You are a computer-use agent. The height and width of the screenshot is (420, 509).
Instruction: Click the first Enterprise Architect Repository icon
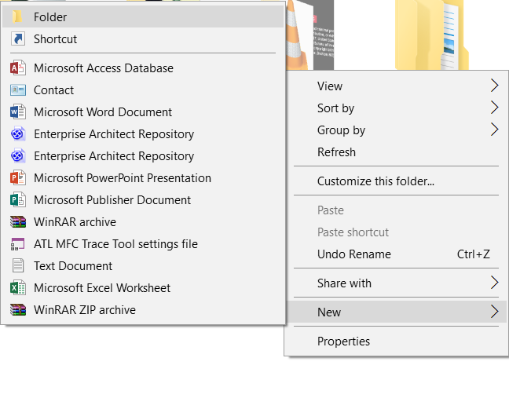click(x=18, y=134)
